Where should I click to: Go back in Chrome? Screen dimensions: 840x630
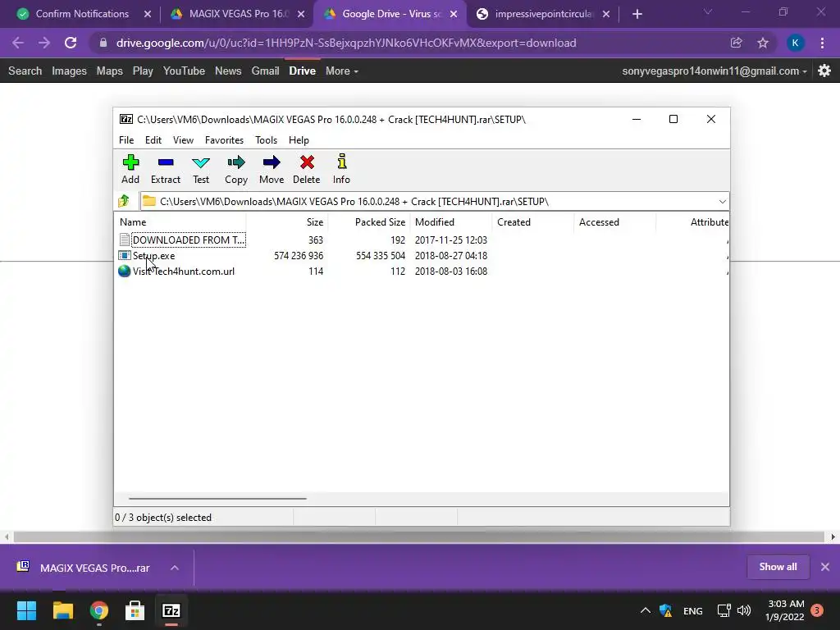pos(18,43)
